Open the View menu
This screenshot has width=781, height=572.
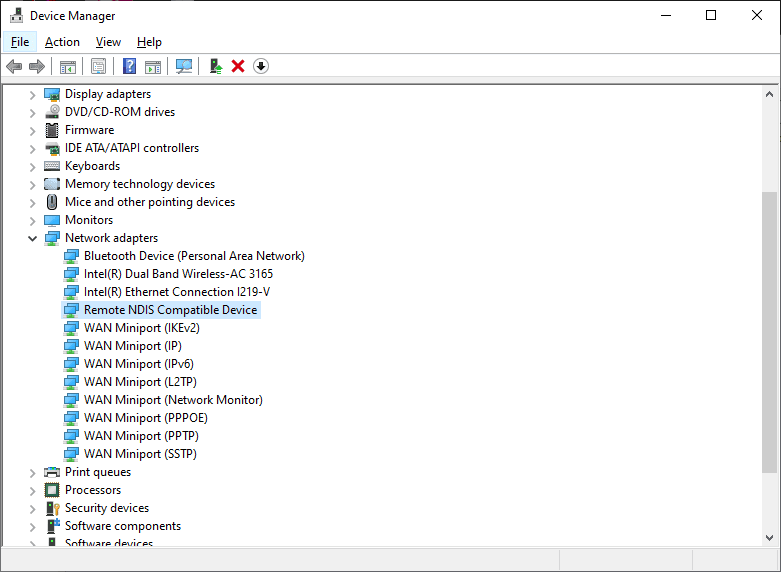click(x=108, y=42)
